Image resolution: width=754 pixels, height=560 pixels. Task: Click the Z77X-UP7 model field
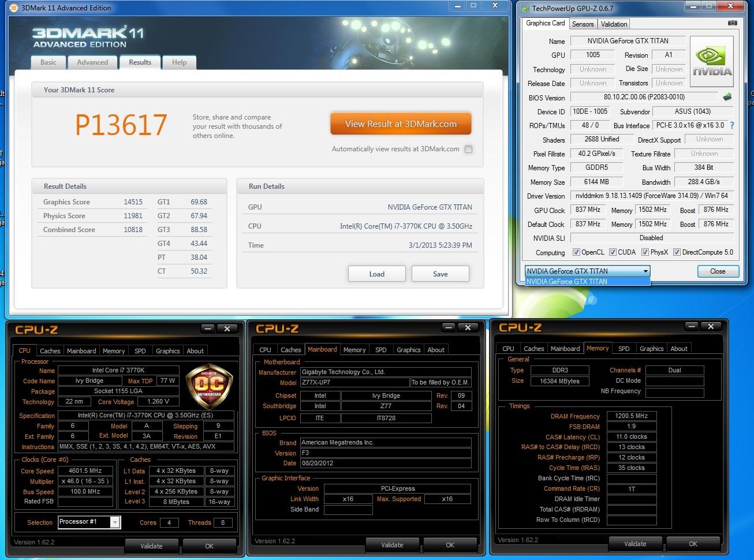pyautogui.click(x=354, y=382)
